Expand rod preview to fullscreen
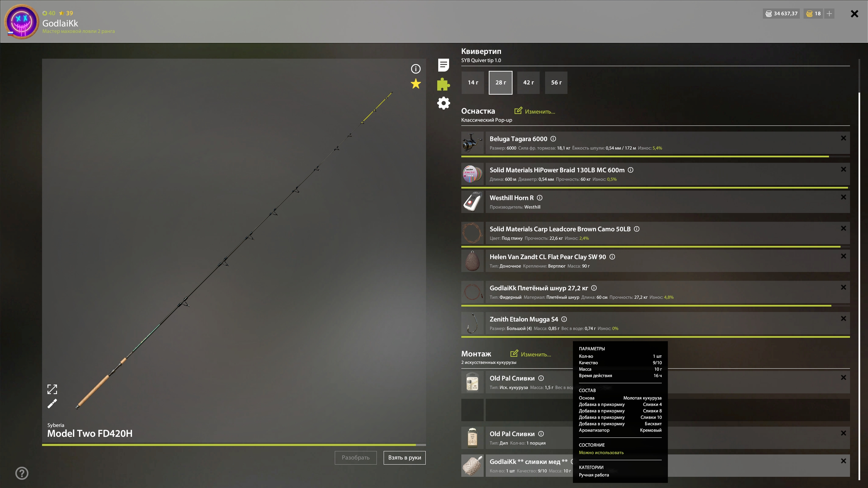This screenshot has height=488, width=868. 52,389
